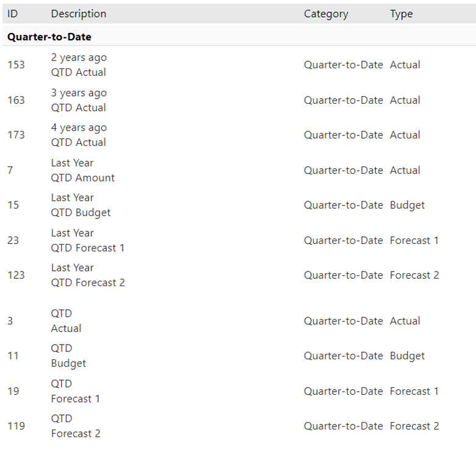This screenshot has height=449, width=476.
Task: Select ID cell 19
Action: [x=13, y=391]
